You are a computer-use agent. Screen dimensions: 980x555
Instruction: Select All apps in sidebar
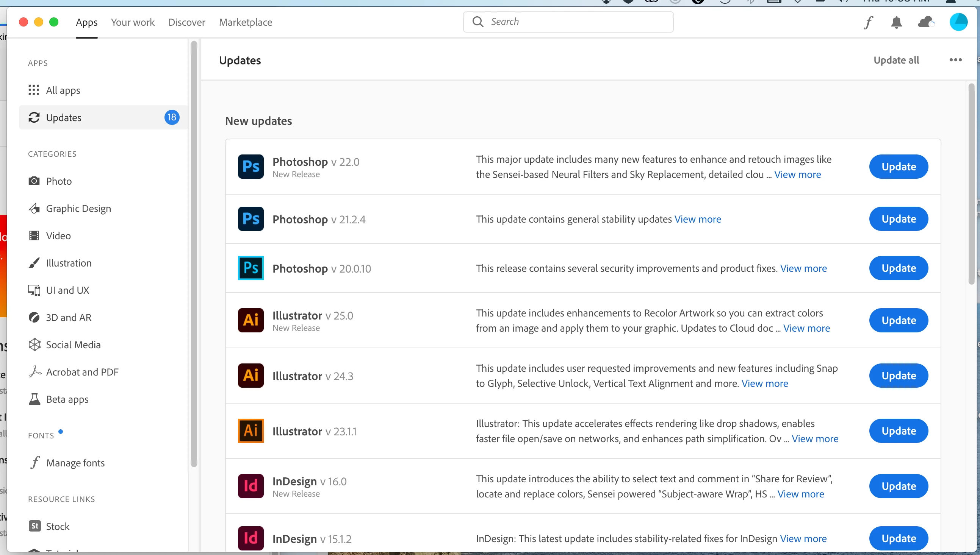point(63,90)
